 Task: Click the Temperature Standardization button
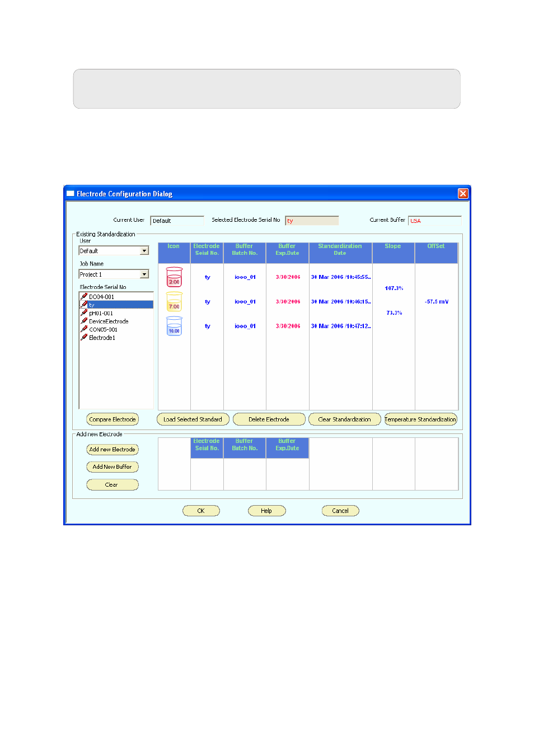point(420,419)
